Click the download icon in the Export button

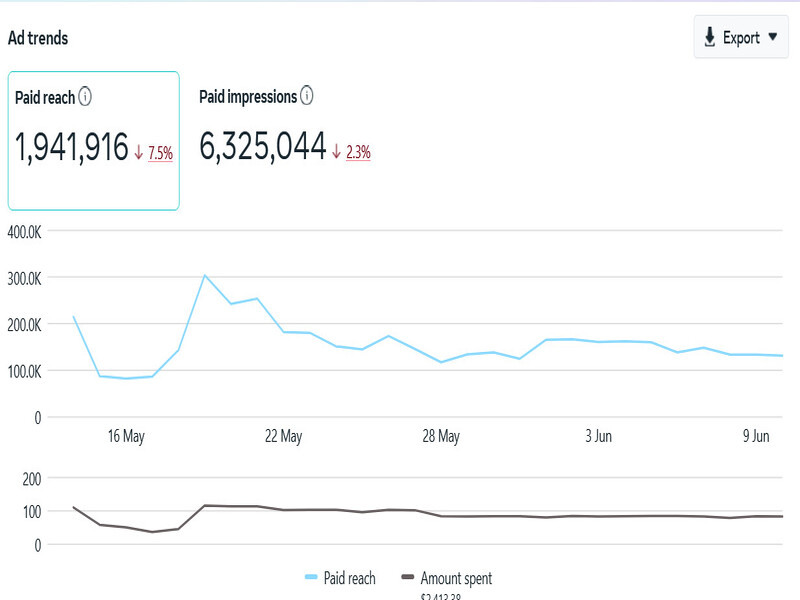point(710,36)
